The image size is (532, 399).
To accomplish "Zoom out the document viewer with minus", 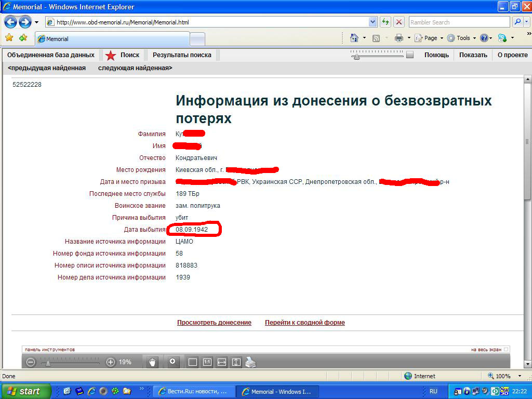I will [x=31, y=362].
